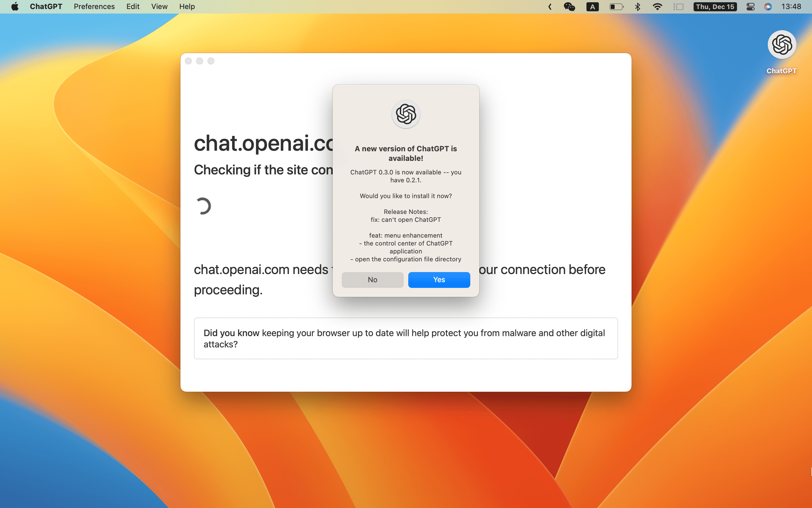Click No to decline the update

(x=372, y=279)
